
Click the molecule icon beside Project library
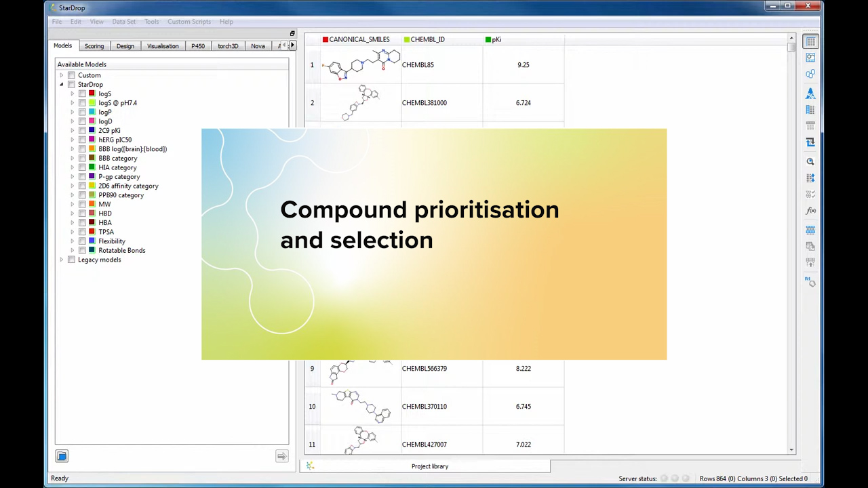pos(311,466)
